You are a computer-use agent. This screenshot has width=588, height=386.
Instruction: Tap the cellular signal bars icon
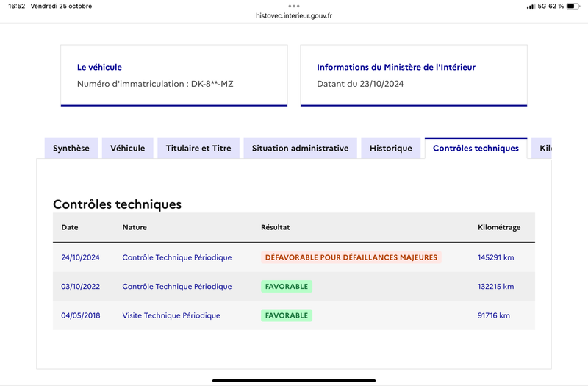tap(530, 7)
